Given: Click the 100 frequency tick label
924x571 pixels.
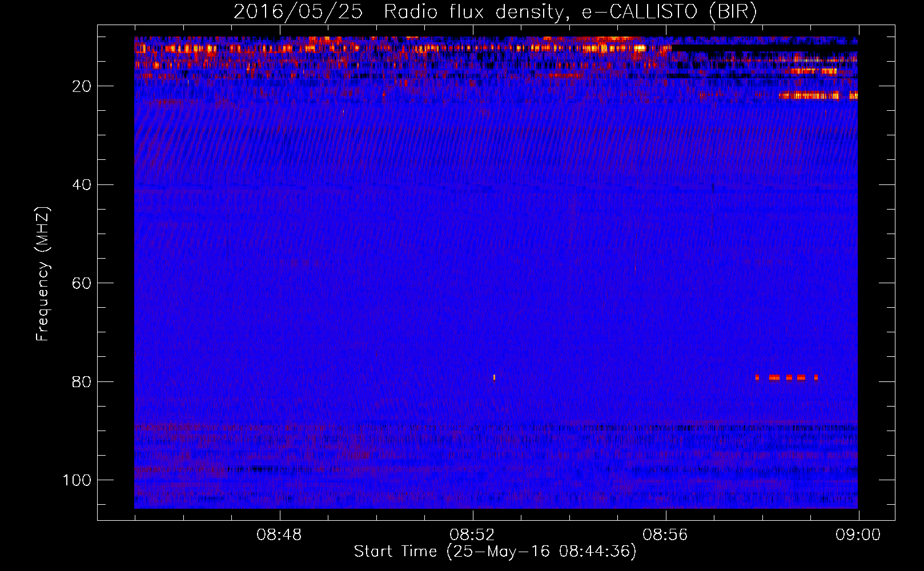Looking at the screenshot, I should (x=77, y=480).
